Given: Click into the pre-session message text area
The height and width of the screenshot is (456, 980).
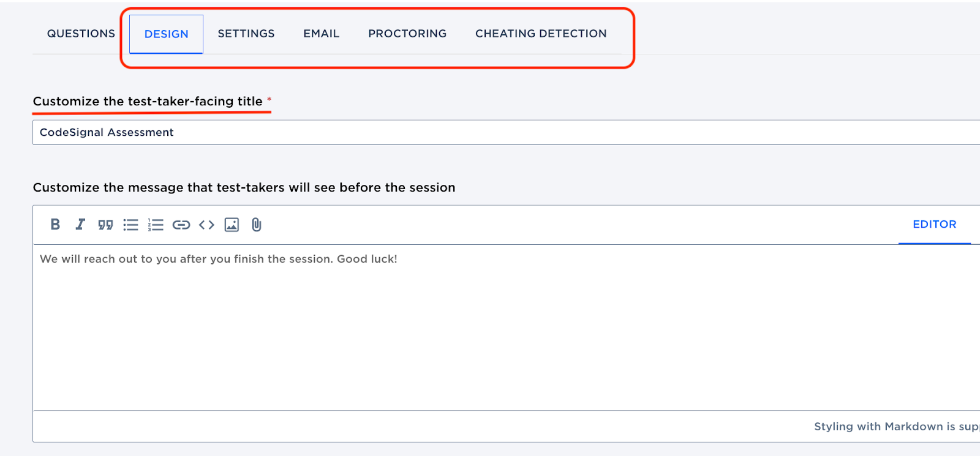Looking at the screenshot, I should 490,324.
